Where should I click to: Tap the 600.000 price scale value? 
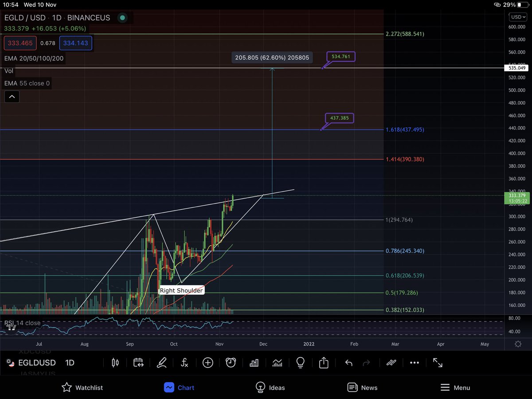(517, 27)
